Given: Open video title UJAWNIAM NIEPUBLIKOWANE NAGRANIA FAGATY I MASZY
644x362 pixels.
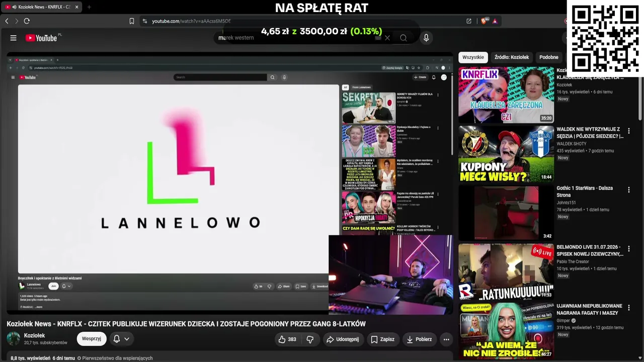Looking at the screenshot, I should click(x=590, y=309).
